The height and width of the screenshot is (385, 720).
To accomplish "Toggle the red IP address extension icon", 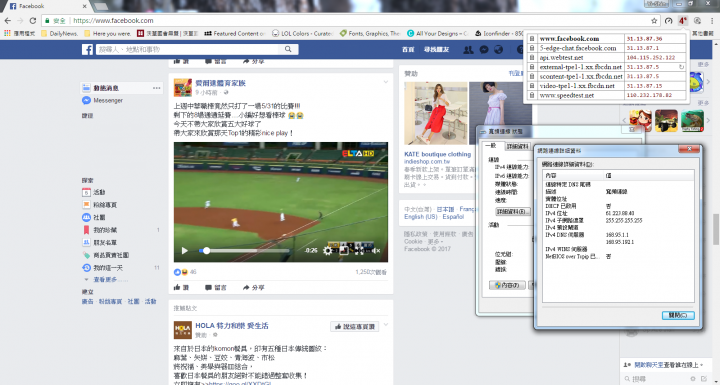I will (x=683, y=21).
